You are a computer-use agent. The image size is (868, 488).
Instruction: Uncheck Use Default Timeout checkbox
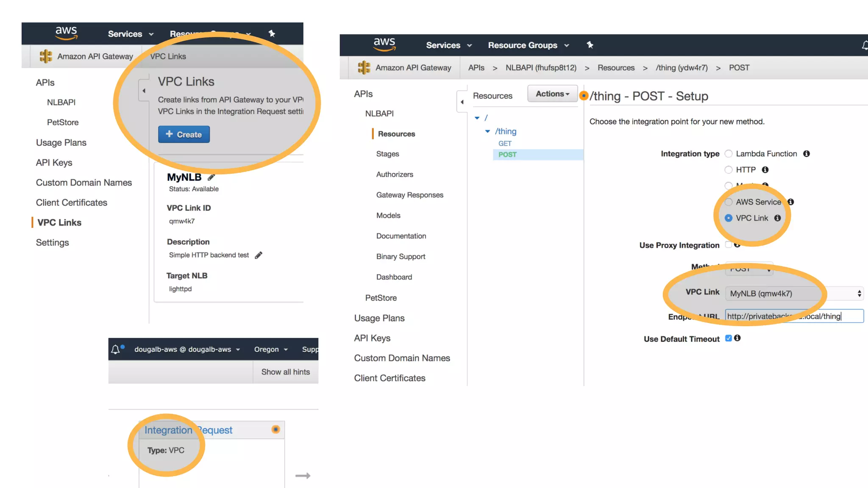(729, 338)
